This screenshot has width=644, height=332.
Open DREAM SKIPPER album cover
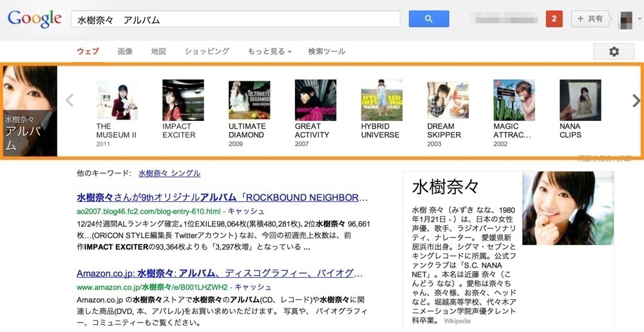pyautogui.click(x=448, y=100)
